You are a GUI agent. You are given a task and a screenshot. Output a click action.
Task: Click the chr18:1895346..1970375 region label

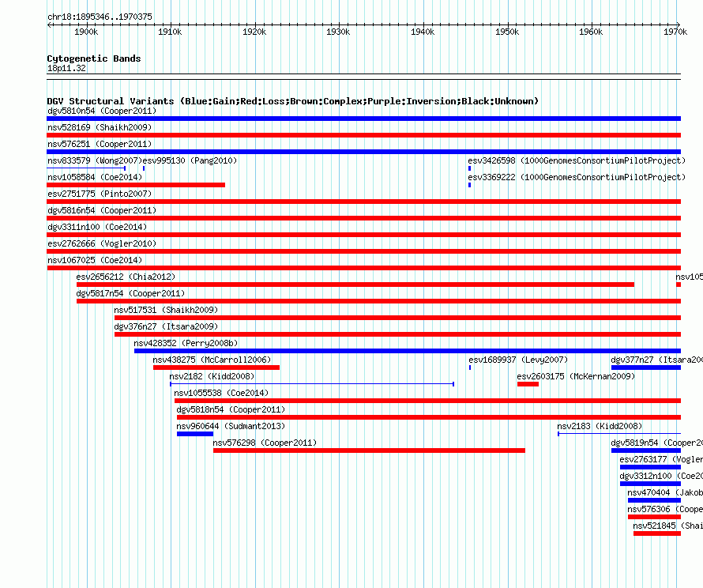[100, 17]
